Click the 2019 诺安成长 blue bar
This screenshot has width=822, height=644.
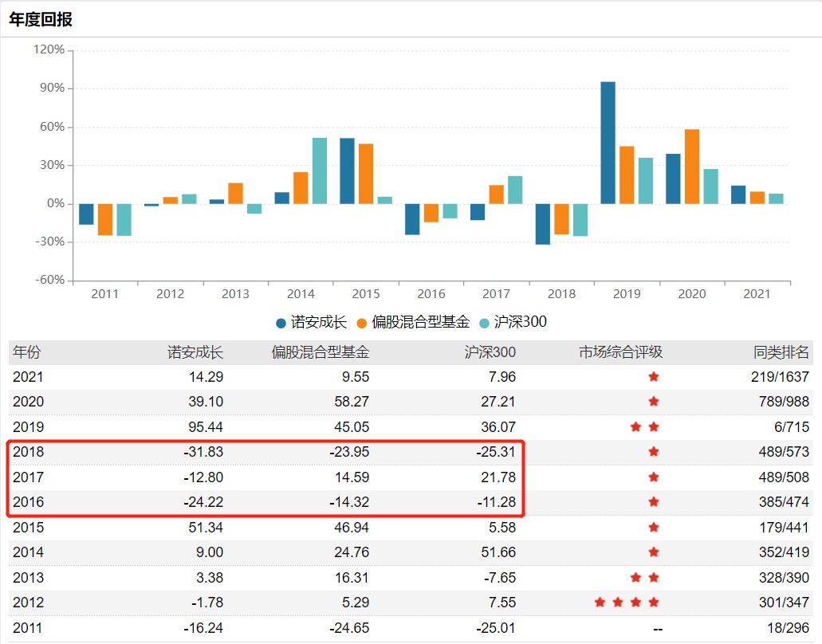[608, 143]
